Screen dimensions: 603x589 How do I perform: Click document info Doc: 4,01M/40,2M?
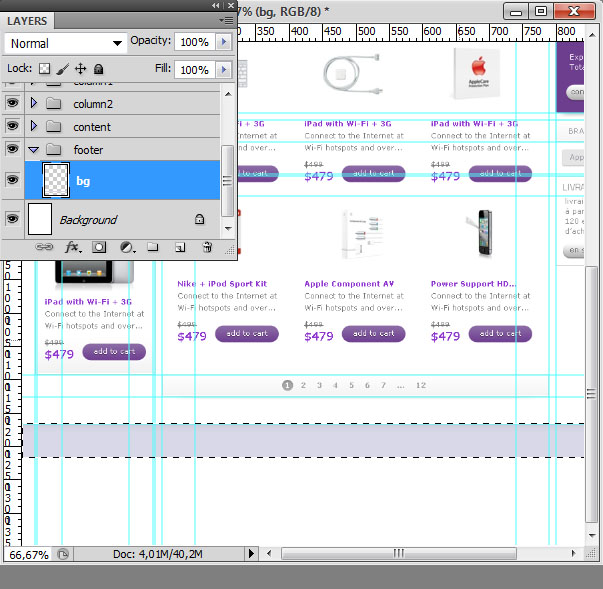point(158,554)
